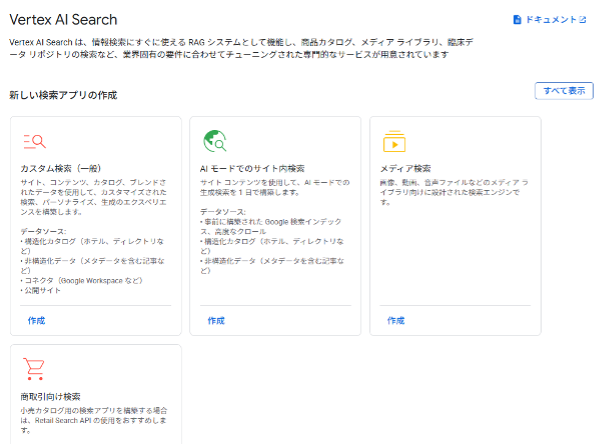This screenshot has width=604, height=444.
Task: Click the Vertex AI Search page heading
Action: click(x=63, y=19)
